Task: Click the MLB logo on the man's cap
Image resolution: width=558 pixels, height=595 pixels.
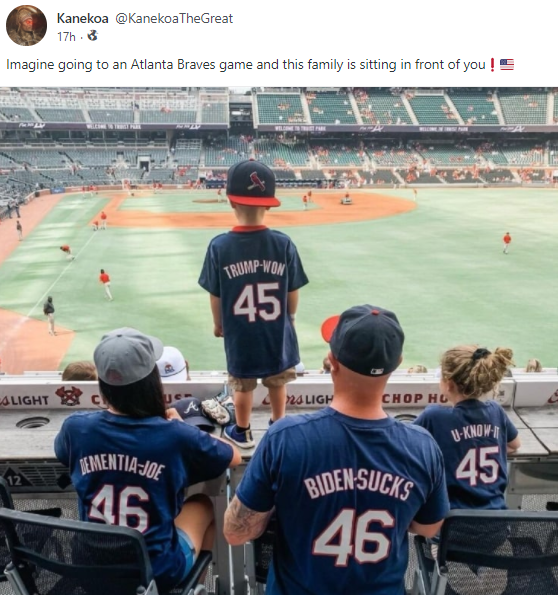Action: 378,371
